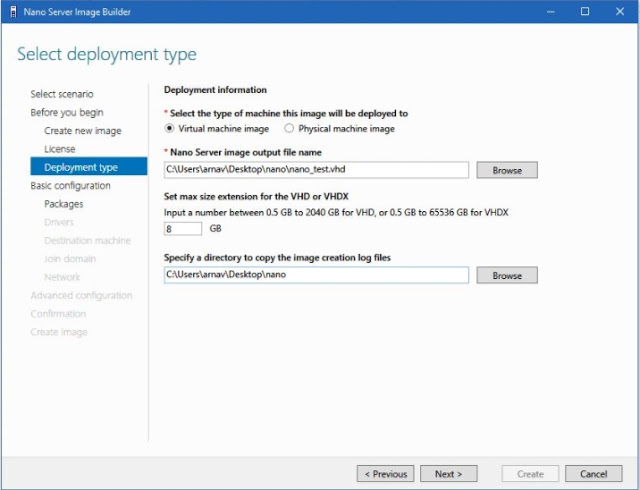Go to Select scenario step

(x=62, y=94)
